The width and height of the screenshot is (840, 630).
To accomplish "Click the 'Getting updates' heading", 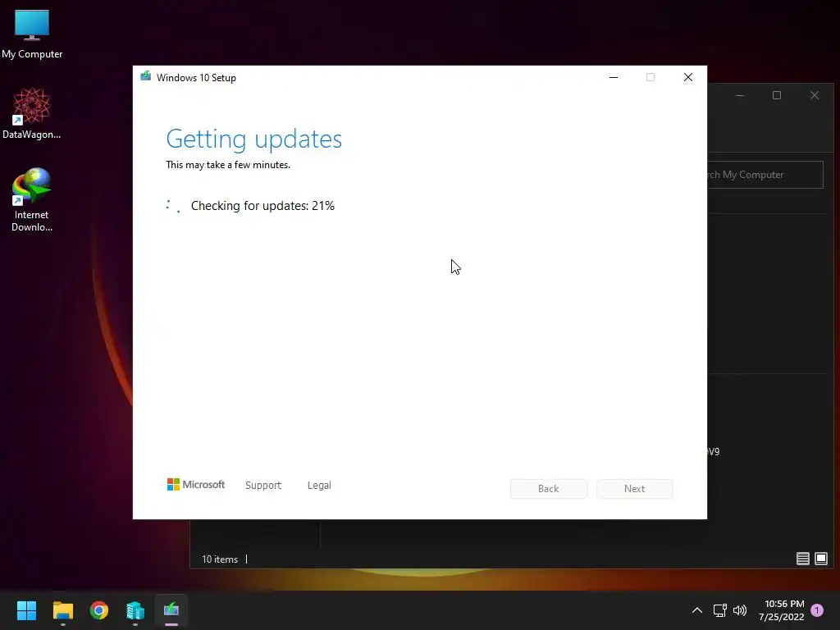I will click(x=254, y=139).
